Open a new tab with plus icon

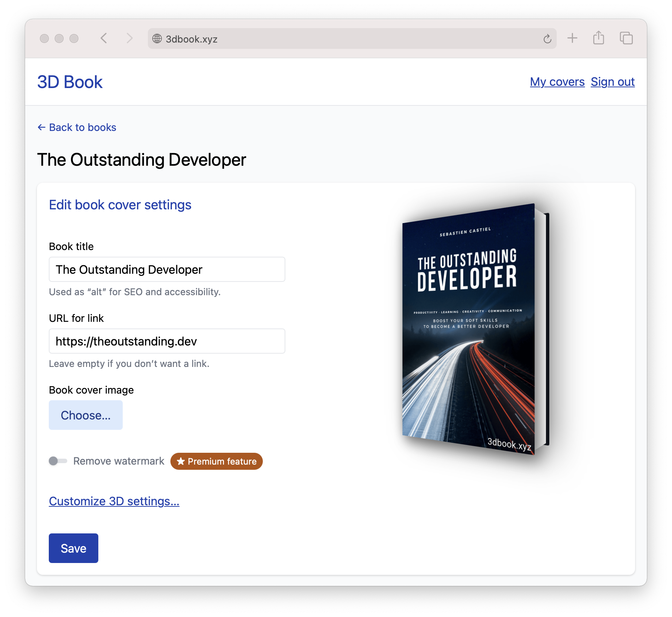(x=572, y=38)
